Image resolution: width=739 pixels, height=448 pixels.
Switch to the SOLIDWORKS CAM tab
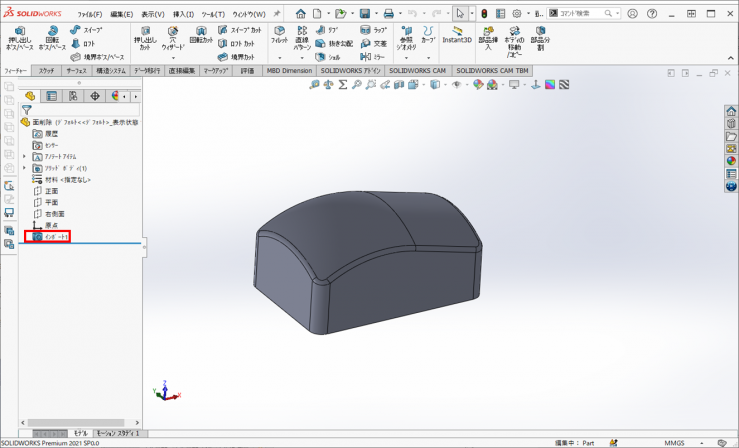click(419, 72)
